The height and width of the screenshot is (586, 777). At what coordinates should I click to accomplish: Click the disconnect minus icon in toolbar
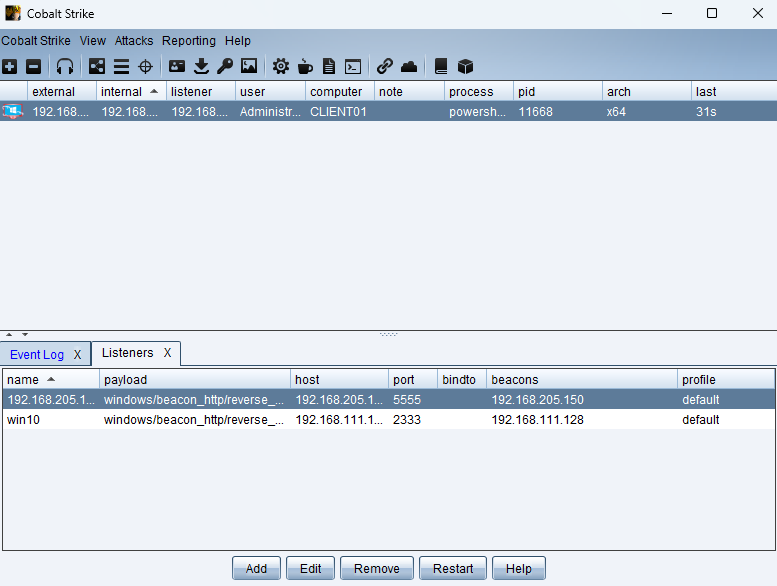pos(33,66)
